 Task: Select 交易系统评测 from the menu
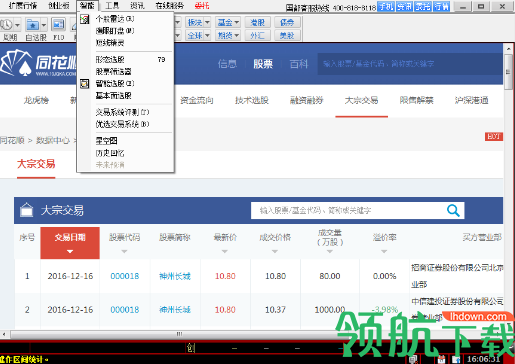click(x=122, y=112)
